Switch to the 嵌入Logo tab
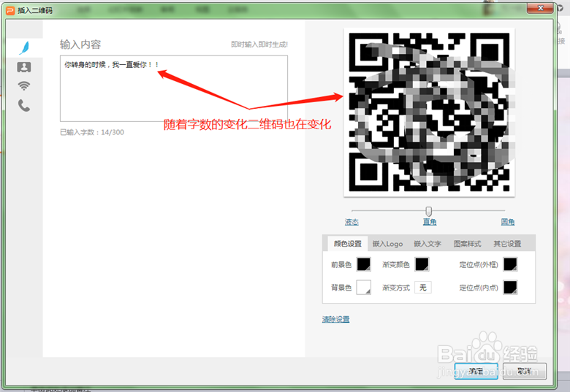The width and height of the screenshot is (570, 392). tap(387, 244)
